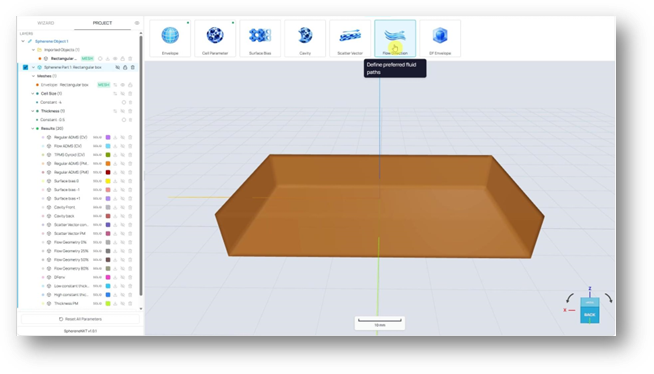Collapse the Cell Size group
Image resolution: width=654 pixels, height=374 pixels.
point(33,93)
